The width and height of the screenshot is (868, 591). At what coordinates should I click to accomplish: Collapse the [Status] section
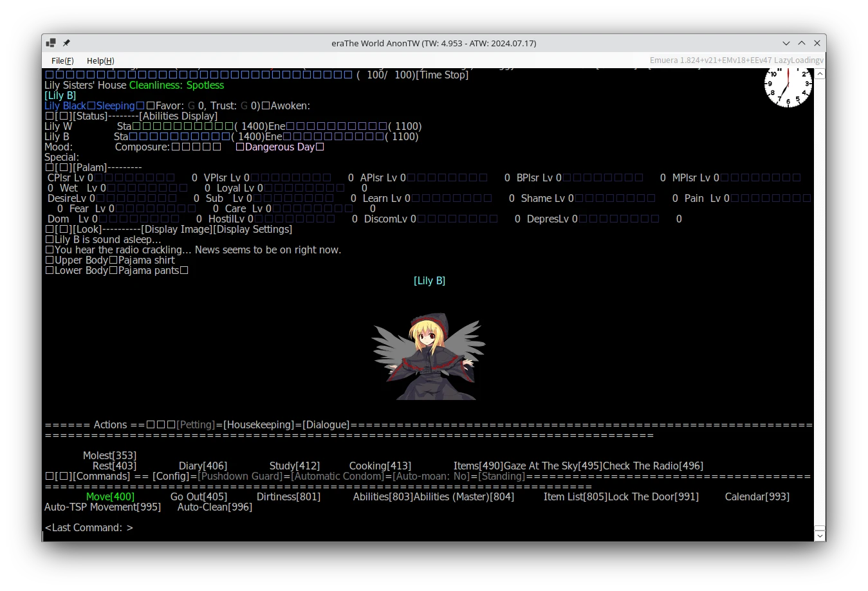click(x=63, y=116)
